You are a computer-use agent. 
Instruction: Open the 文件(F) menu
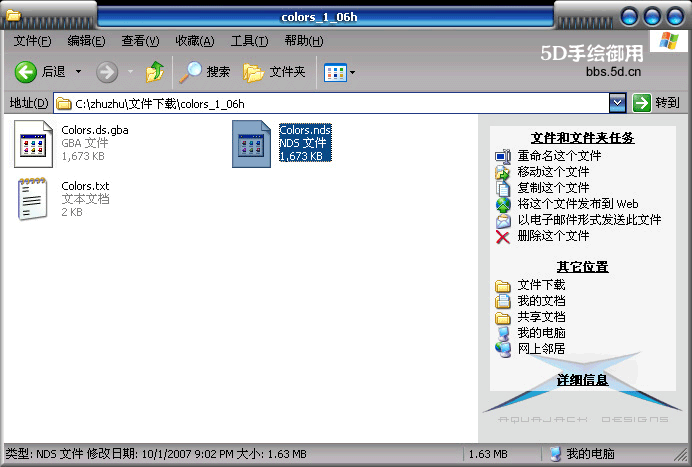(32, 41)
